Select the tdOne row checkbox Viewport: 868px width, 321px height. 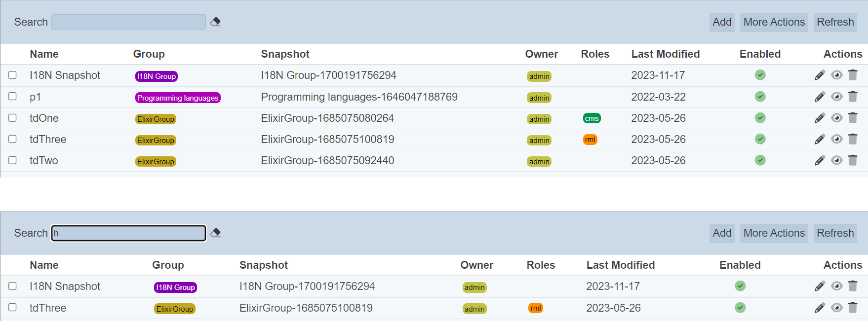click(x=12, y=118)
